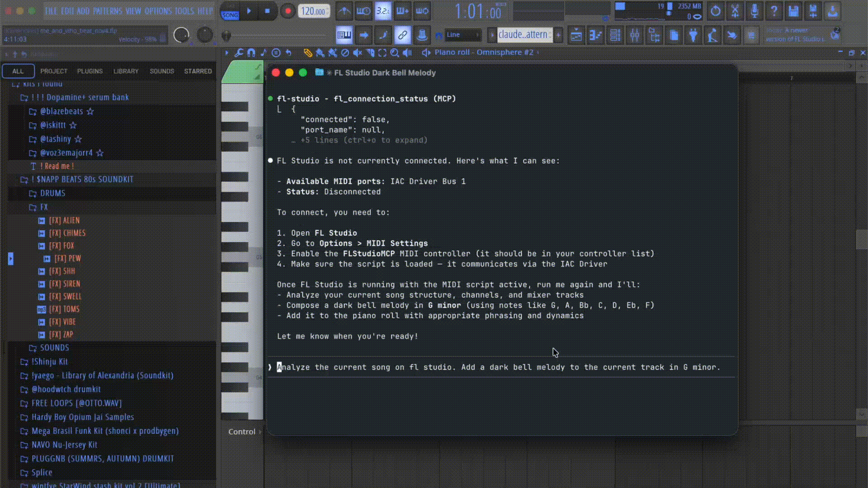
Task: Open the Playlist window icon
Action: point(576,35)
